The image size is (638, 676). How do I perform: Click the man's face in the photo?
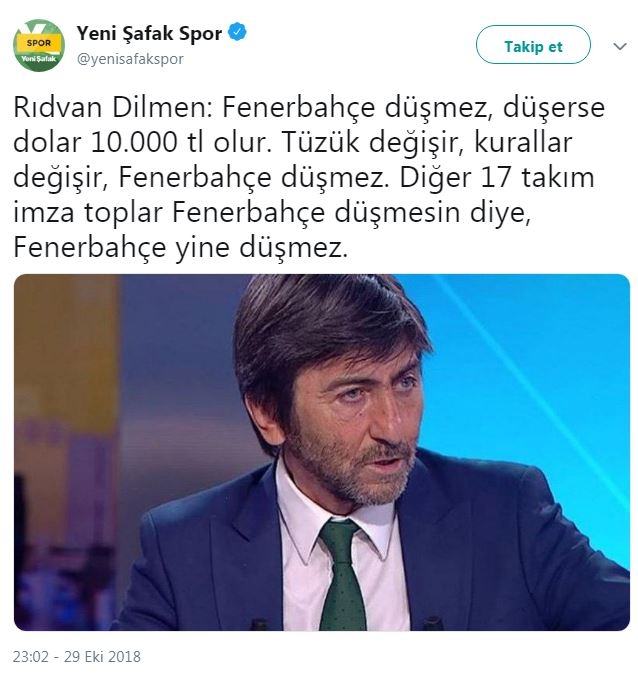pyautogui.click(x=353, y=414)
